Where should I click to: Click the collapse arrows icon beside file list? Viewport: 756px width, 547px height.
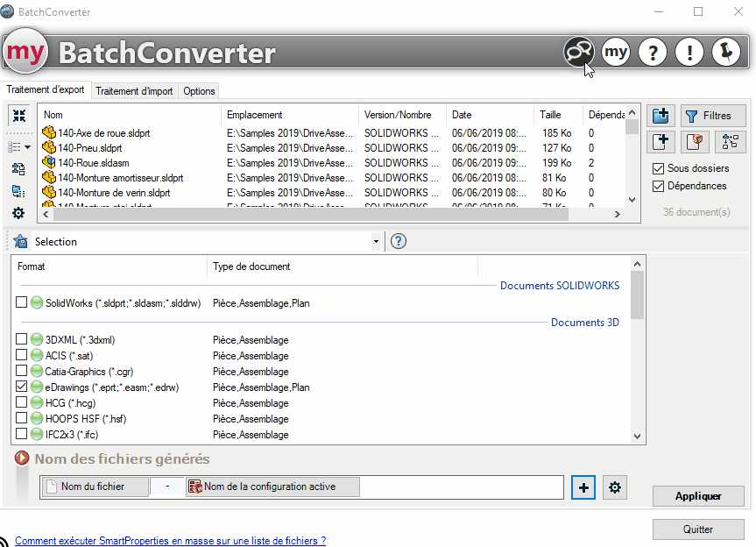(x=18, y=116)
